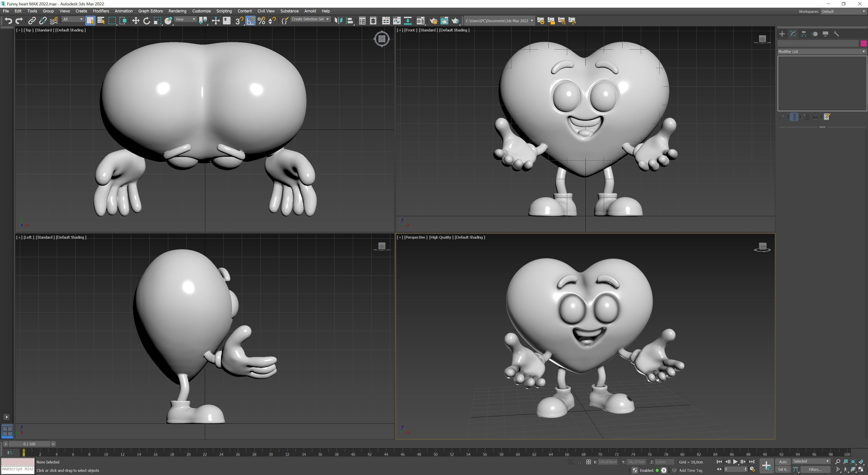Click the Play Animation button
Viewport: 868px width, 475px height.
[735, 462]
